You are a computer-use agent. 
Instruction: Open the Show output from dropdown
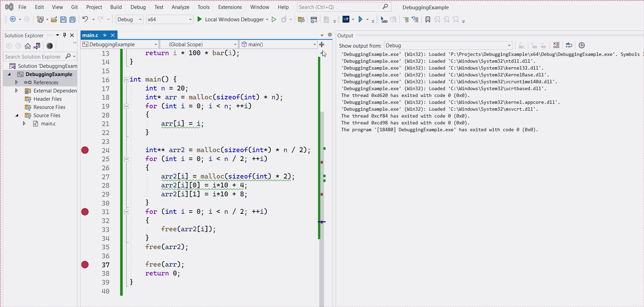[448, 46]
